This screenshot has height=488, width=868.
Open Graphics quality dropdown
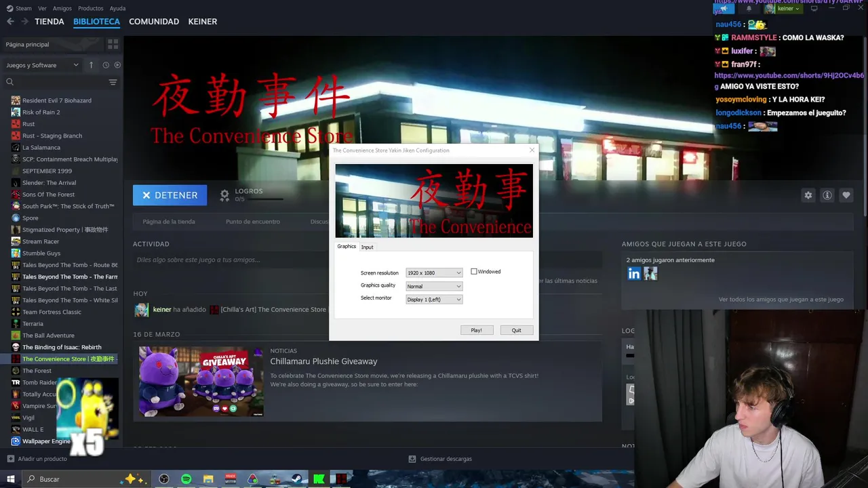[x=434, y=286]
